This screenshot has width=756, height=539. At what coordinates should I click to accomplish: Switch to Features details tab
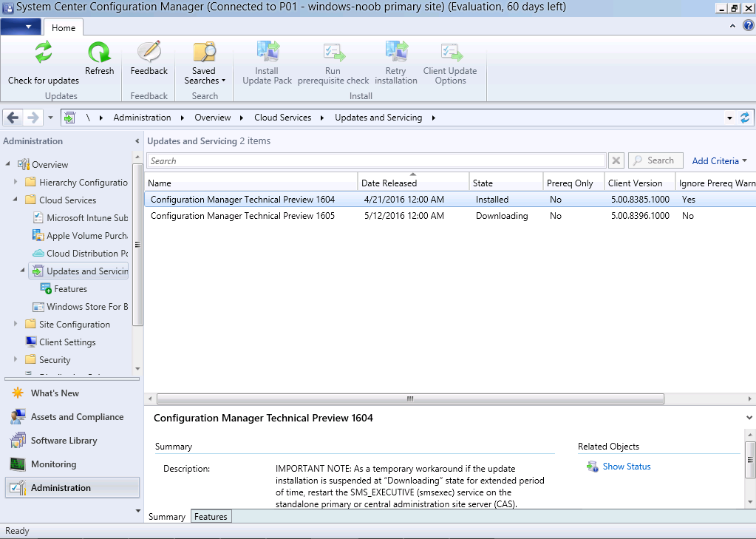click(211, 516)
